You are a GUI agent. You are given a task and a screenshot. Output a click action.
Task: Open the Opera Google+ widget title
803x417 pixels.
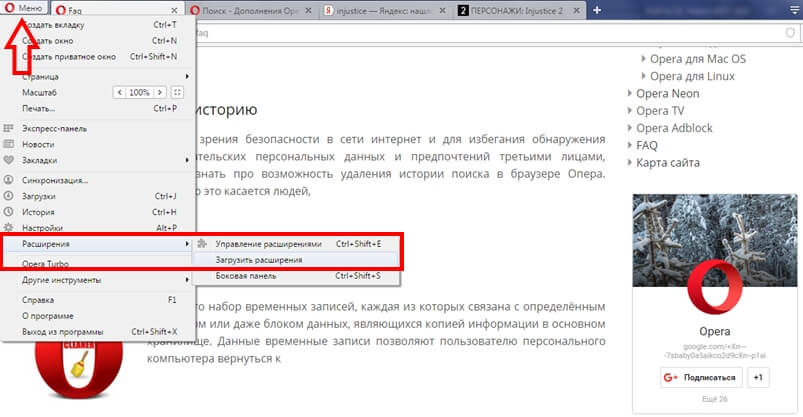point(714,331)
